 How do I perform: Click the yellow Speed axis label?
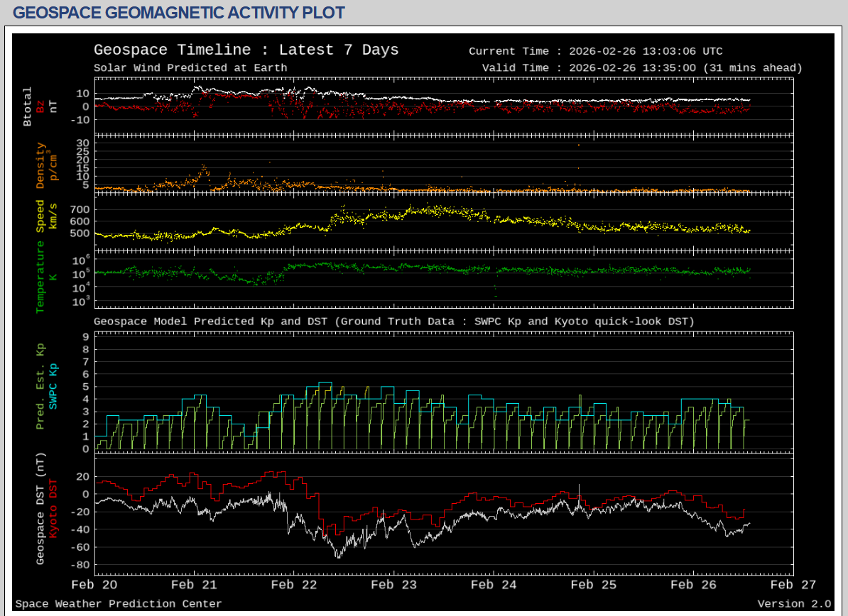(x=40, y=216)
